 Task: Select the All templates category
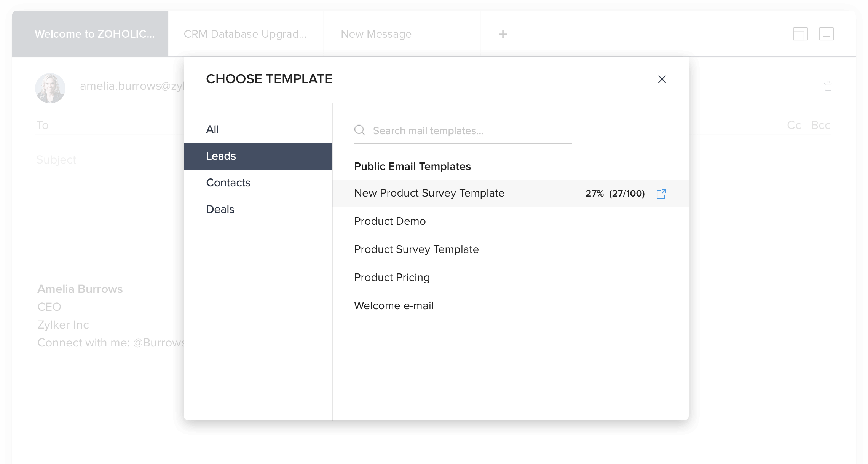click(212, 129)
